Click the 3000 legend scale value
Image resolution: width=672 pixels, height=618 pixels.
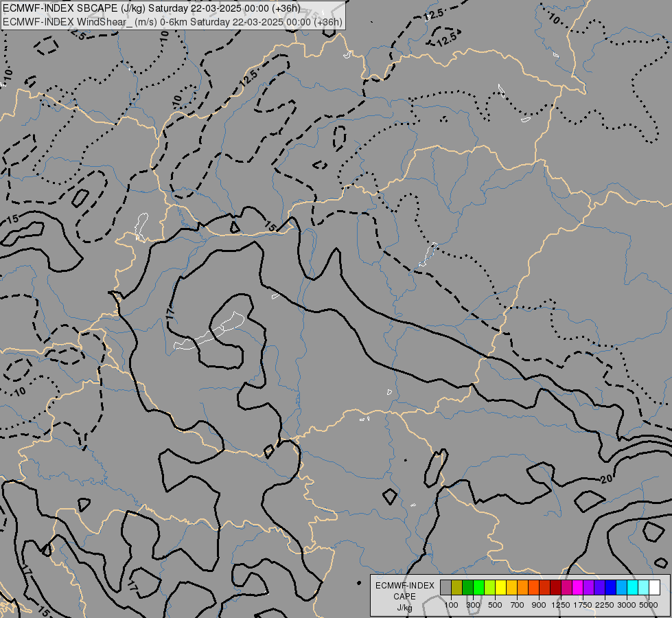tap(627, 605)
